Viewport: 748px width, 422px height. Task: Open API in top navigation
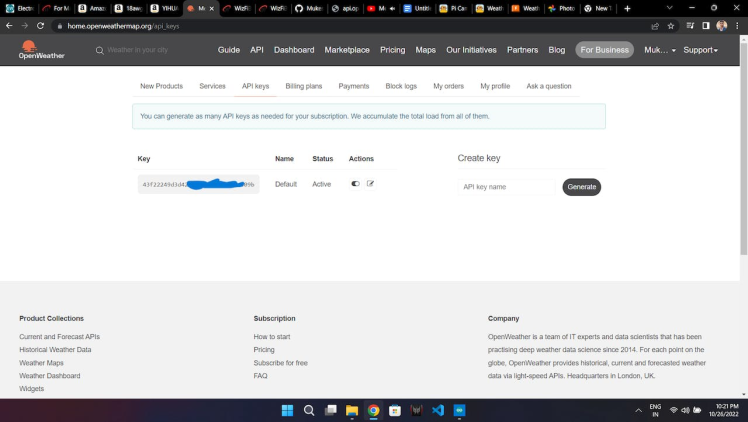point(257,50)
